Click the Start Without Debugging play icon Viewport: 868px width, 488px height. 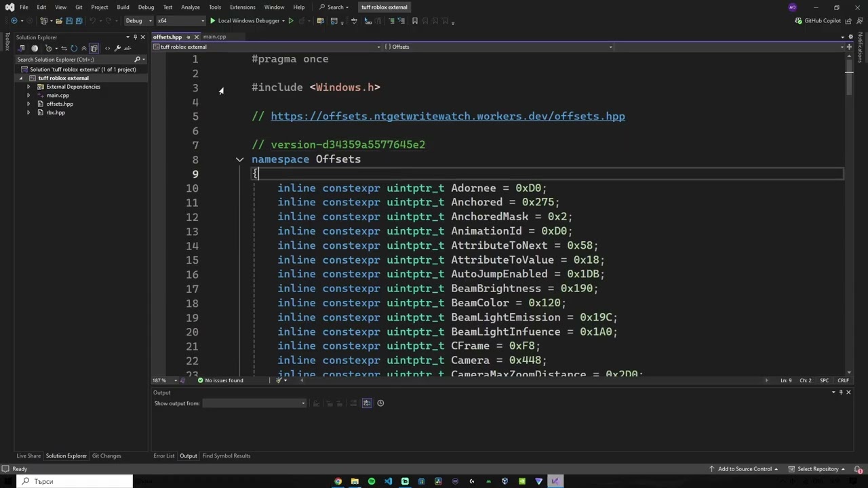click(291, 20)
